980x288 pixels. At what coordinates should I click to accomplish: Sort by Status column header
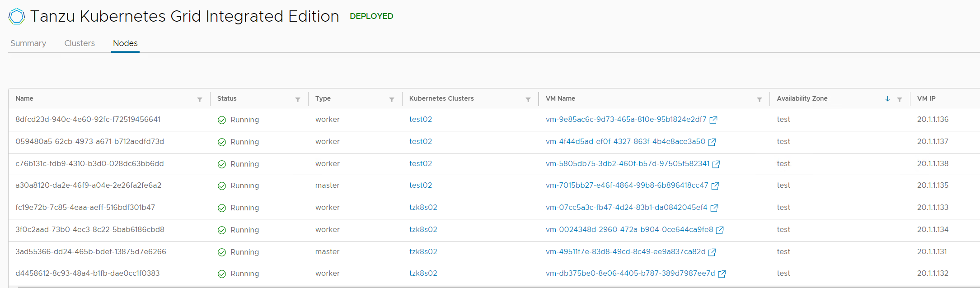point(227,98)
